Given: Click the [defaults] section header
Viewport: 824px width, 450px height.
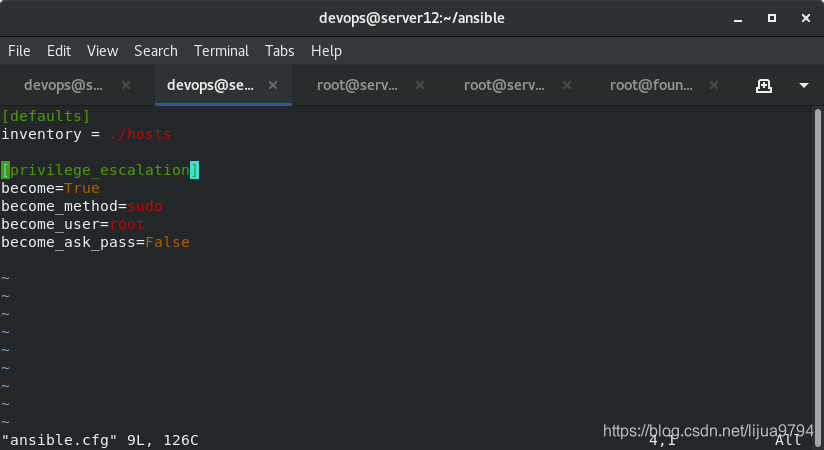Looking at the screenshot, I should click(46, 116).
